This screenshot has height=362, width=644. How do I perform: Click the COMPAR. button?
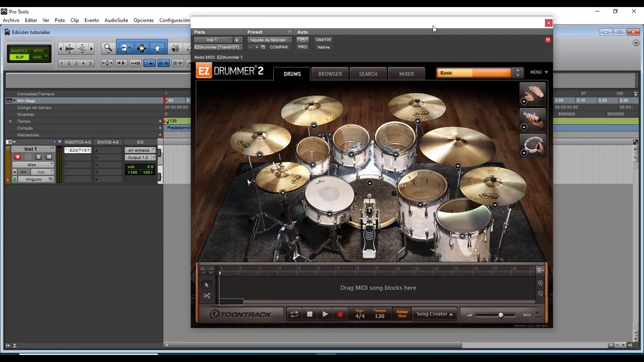[279, 47]
